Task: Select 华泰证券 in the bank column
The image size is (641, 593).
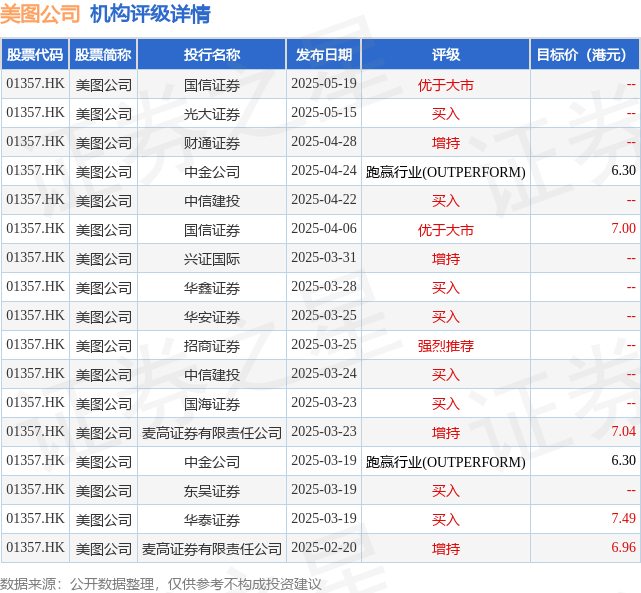Action: [212, 520]
